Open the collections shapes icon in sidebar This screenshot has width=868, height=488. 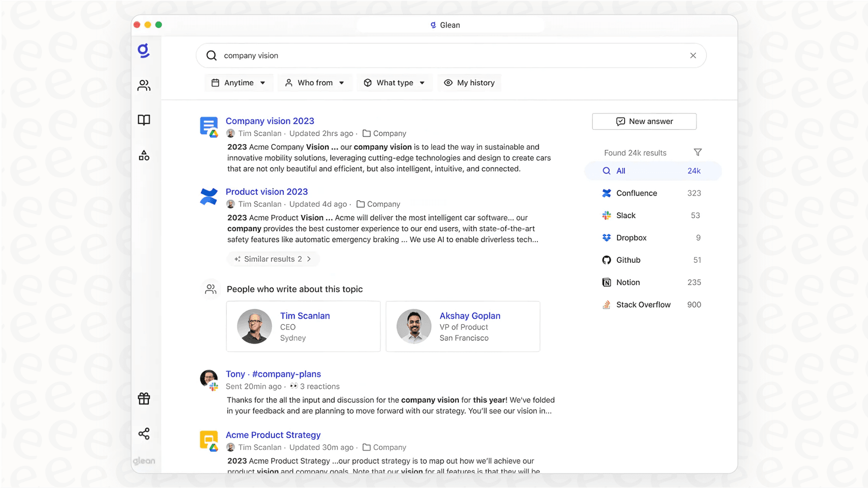(x=144, y=155)
